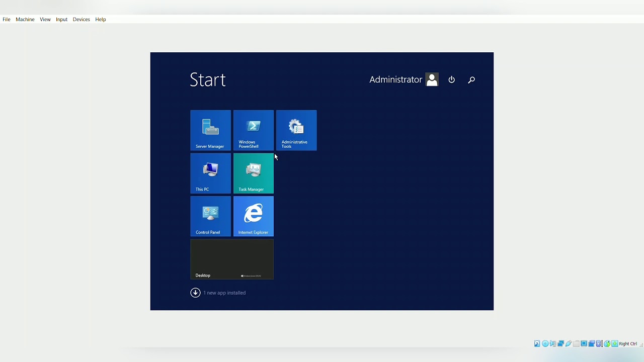This screenshot has height=362, width=644.
Task: Launch Windows PowerShell tile
Action: pyautogui.click(x=254, y=130)
